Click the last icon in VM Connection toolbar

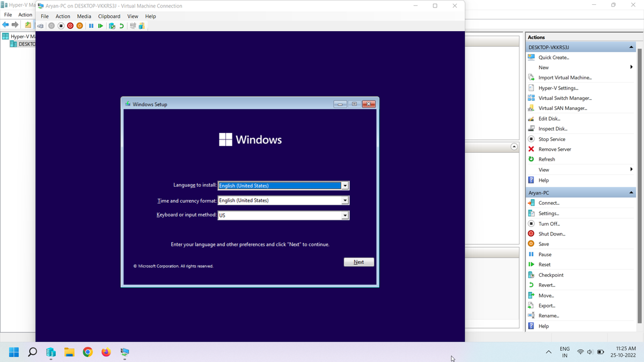(142, 26)
